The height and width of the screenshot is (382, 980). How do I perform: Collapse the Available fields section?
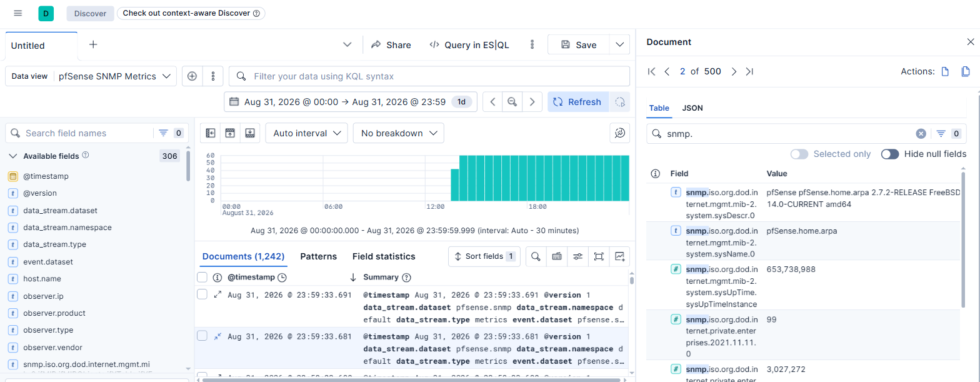(x=12, y=156)
